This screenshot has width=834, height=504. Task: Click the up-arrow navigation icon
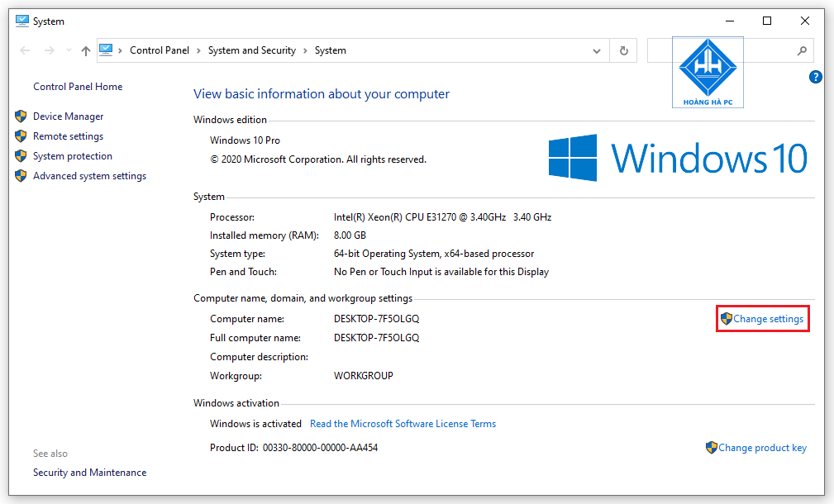(85, 50)
